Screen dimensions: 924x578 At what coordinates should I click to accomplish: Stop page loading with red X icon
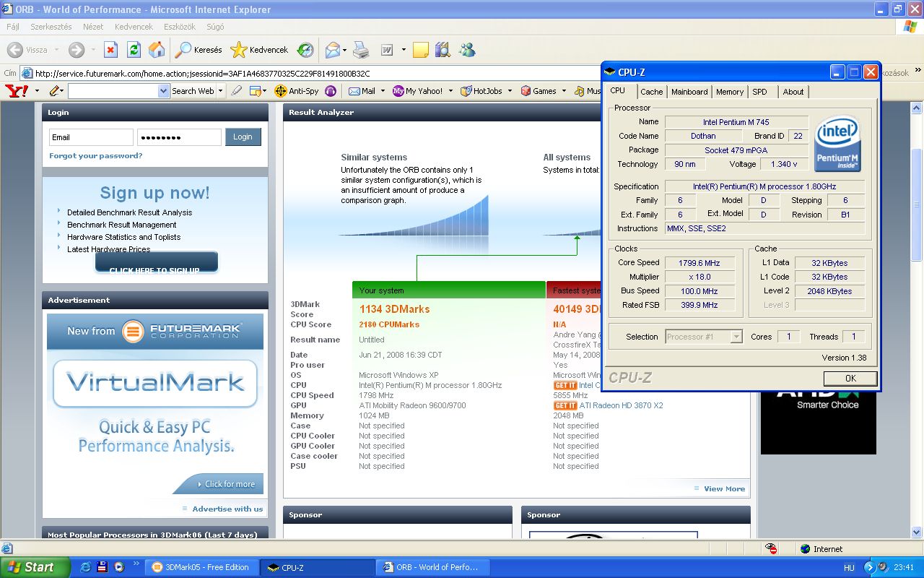point(110,50)
